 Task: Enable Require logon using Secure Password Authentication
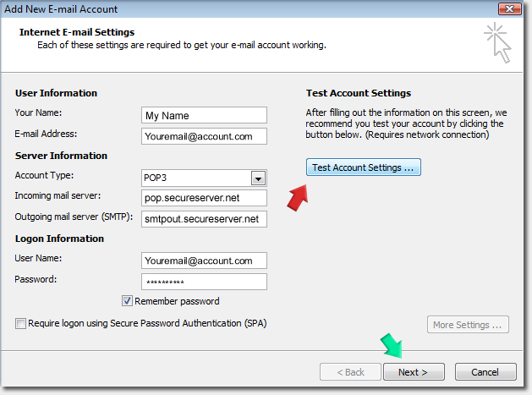click(x=20, y=323)
